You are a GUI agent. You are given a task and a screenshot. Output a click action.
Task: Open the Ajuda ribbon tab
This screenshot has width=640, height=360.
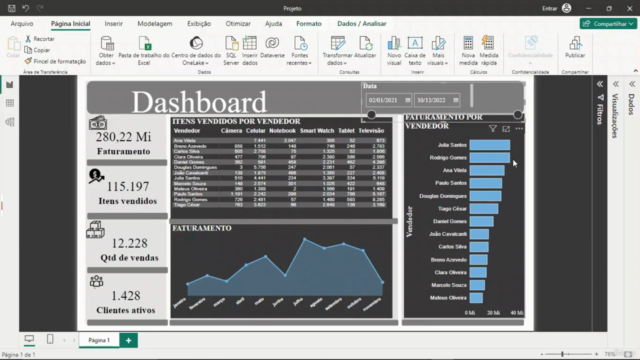point(273,24)
